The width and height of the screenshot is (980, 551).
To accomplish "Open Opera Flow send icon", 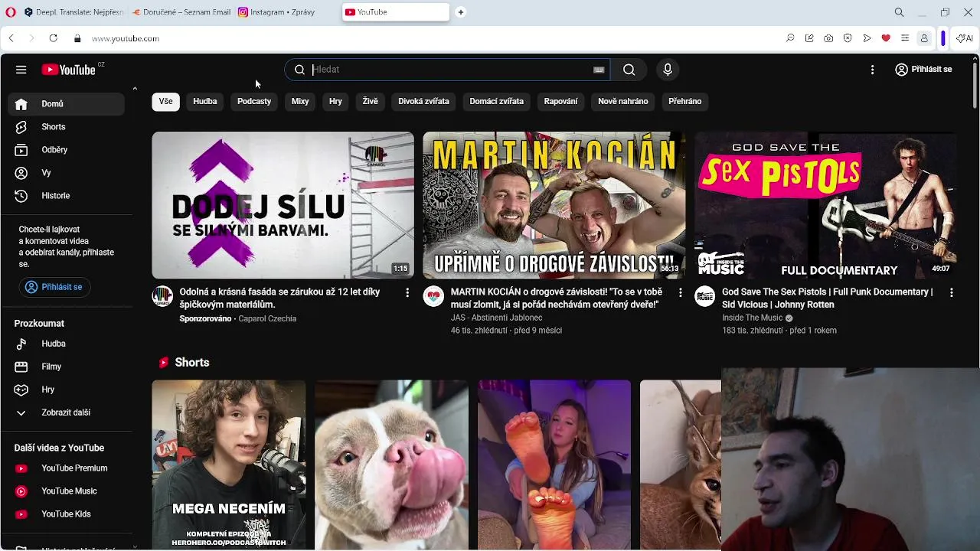I will (x=867, y=38).
